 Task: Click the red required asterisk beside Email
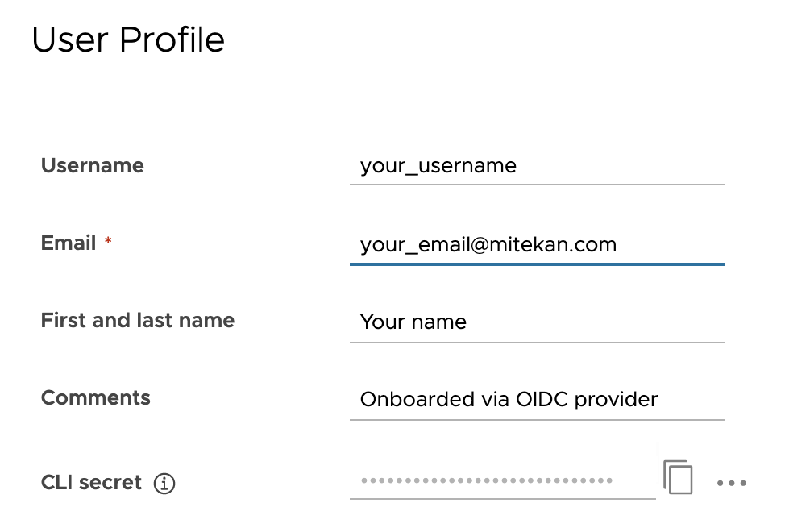tap(108, 241)
